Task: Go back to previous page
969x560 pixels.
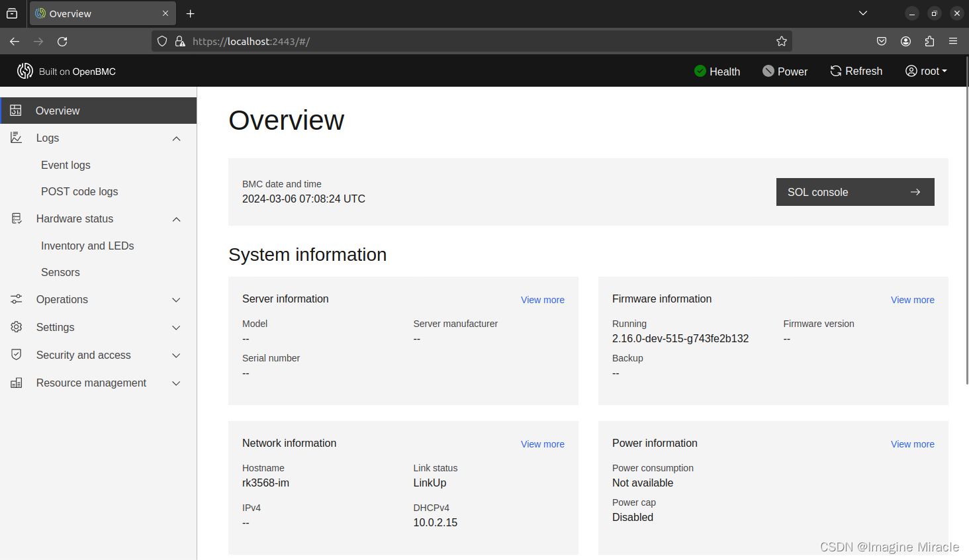Action: click(x=15, y=41)
